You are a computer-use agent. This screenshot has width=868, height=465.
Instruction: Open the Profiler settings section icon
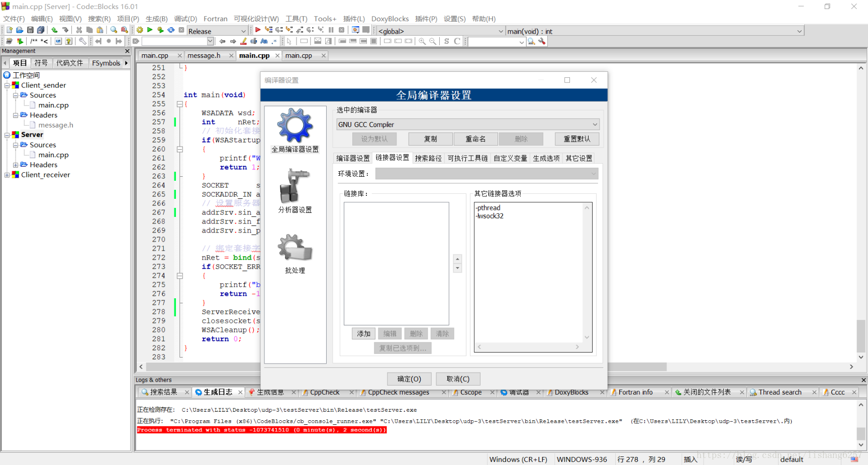pyautogui.click(x=295, y=191)
